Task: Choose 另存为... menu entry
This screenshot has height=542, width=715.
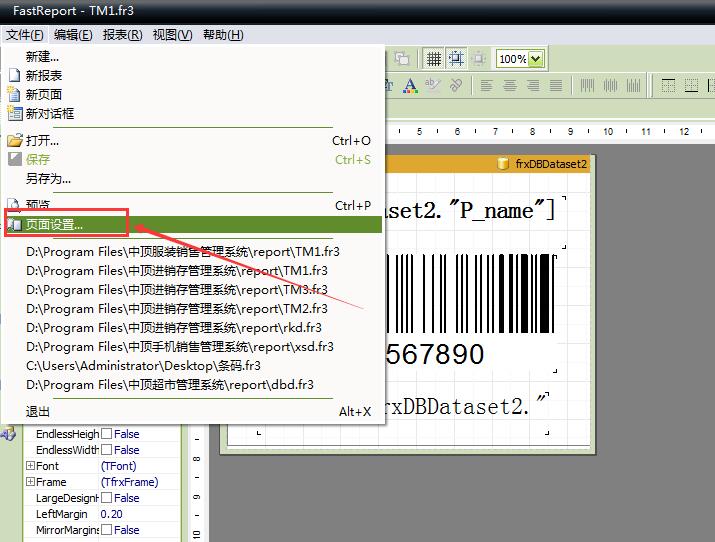Action: [193, 178]
